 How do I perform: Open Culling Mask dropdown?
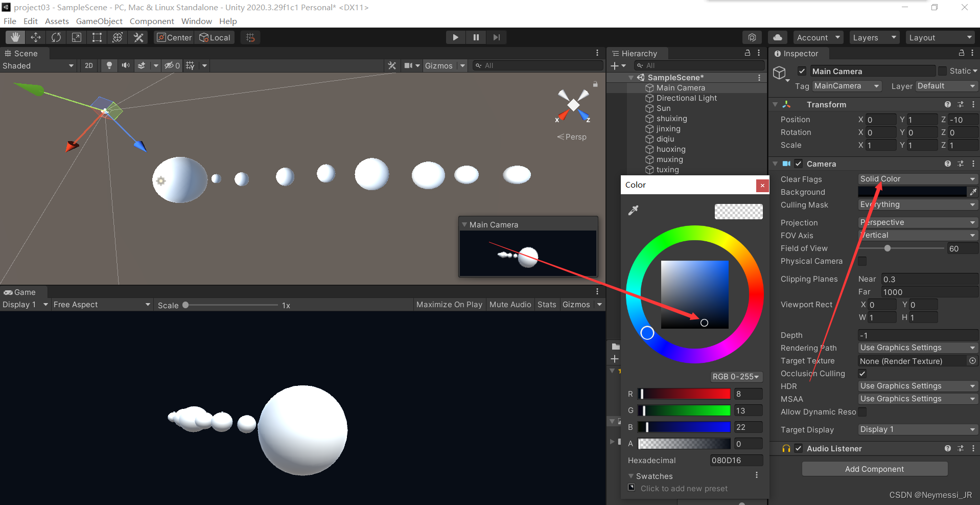pyautogui.click(x=918, y=204)
